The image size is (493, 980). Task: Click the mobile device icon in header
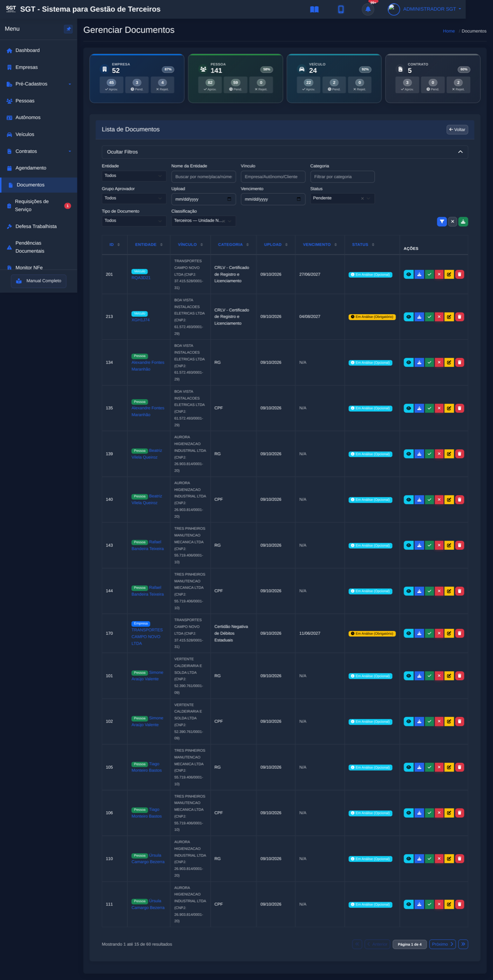(341, 9)
